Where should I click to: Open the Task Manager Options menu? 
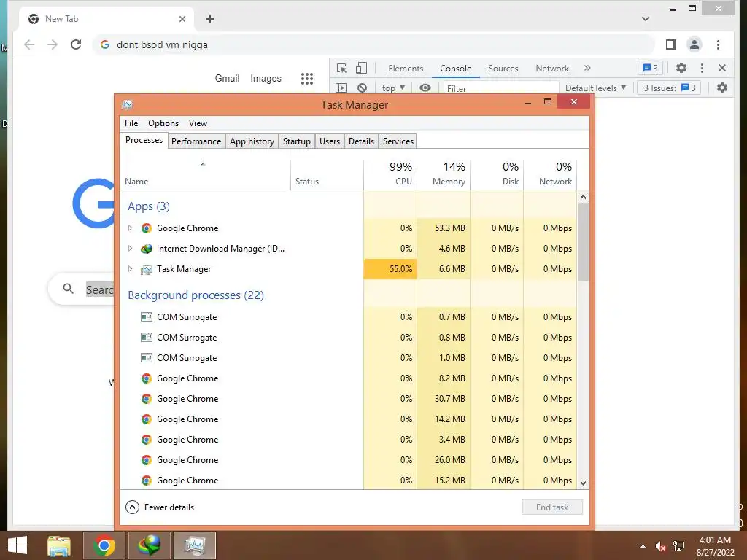[163, 122]
